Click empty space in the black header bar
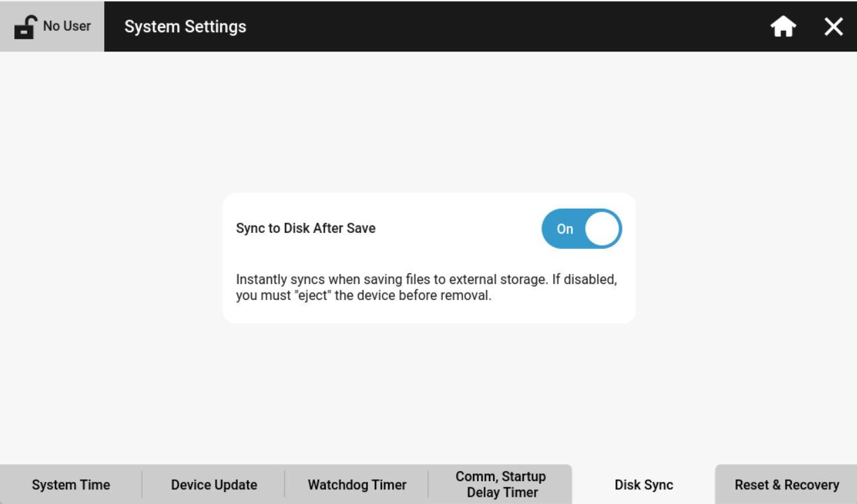This screenshot has width=857, height=504. pyautogui.click(x=504, y=27)
